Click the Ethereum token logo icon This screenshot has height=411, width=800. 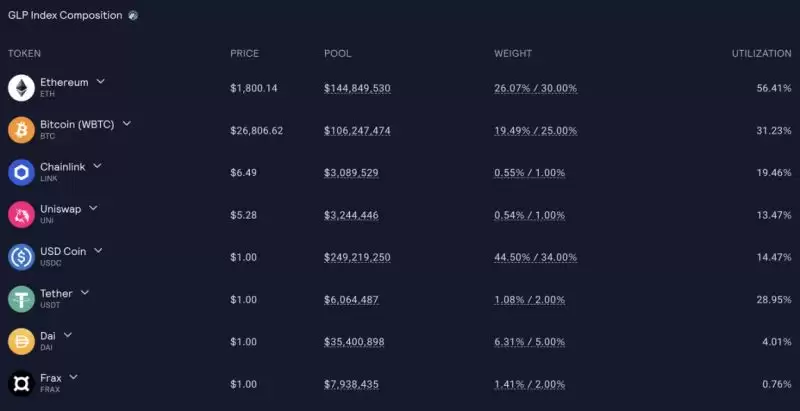click(x=21, y=88)
